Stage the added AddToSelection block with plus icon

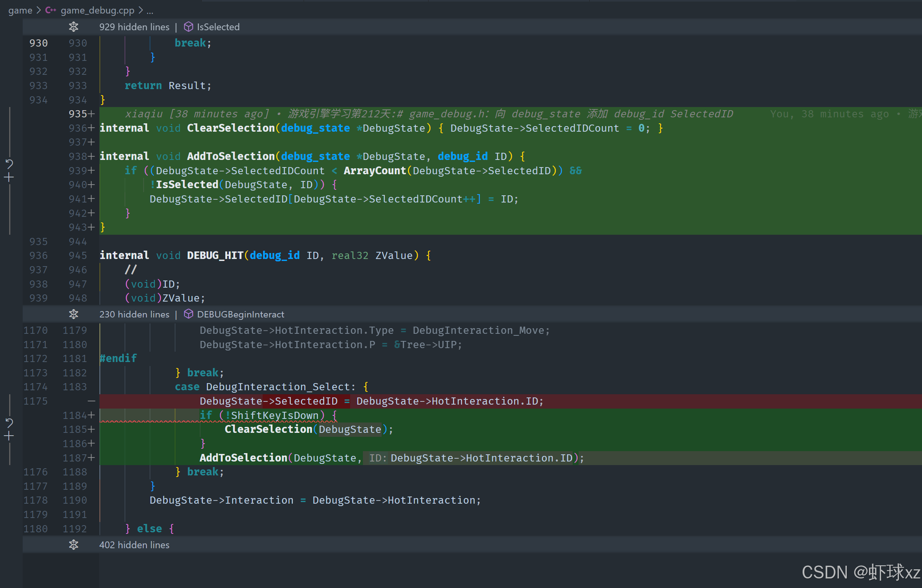tap(9, 177)
